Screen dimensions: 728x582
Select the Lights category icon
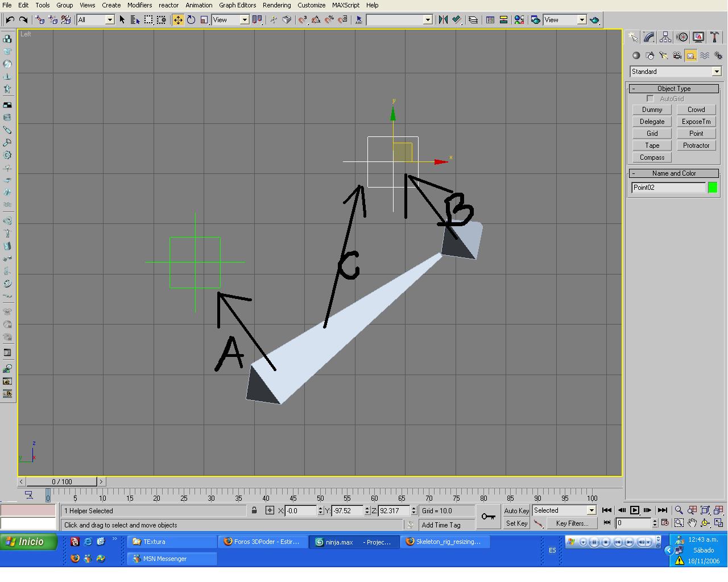[663, 55]
